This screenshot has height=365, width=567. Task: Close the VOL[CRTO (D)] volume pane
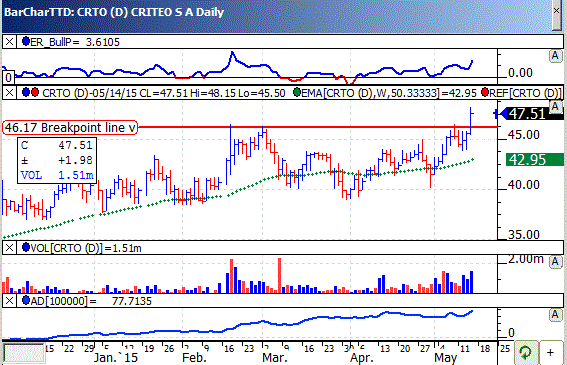(x=9, y=248)
